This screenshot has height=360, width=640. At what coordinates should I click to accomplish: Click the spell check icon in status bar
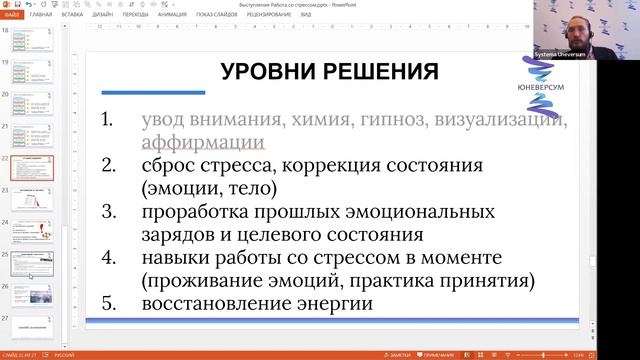click(x=45, y=355)
